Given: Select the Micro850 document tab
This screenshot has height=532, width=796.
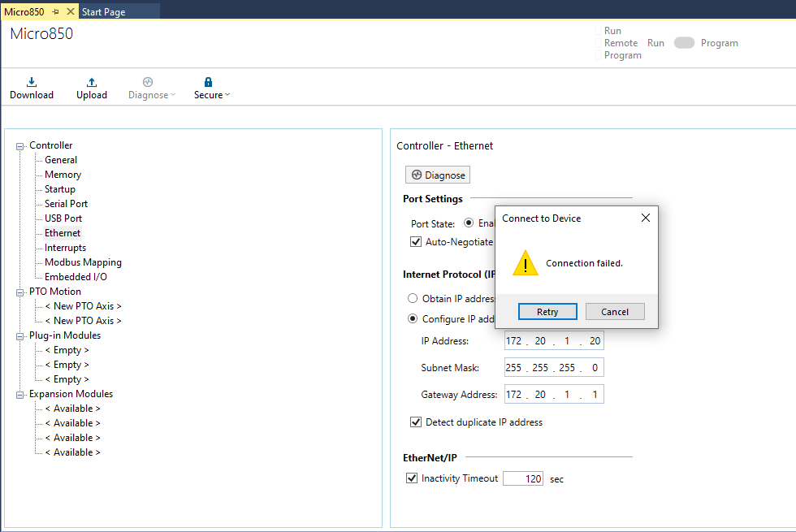Looking at the screenshot, I should (24, 11).
